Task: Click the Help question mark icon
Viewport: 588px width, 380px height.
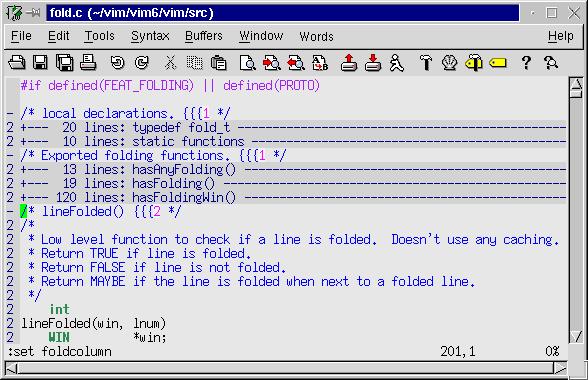Action: point(526,63)
